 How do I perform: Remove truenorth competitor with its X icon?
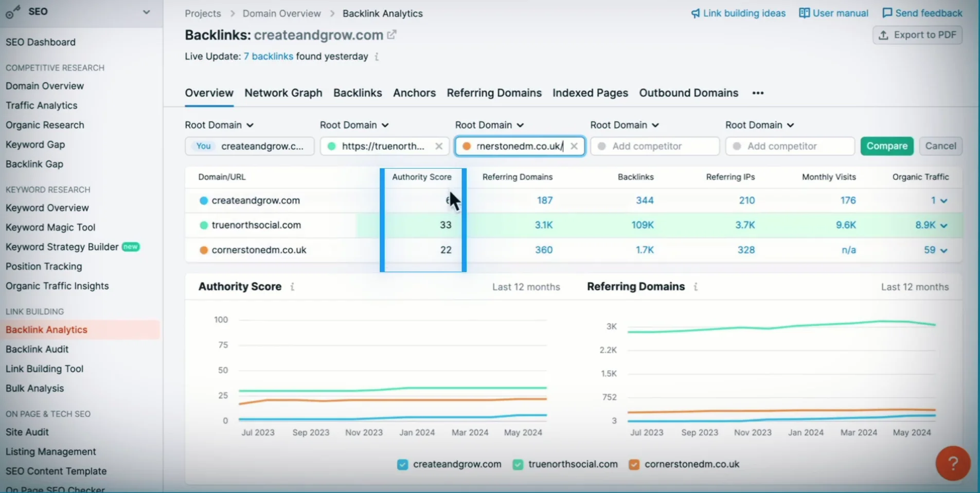click(x=439, y=146)
